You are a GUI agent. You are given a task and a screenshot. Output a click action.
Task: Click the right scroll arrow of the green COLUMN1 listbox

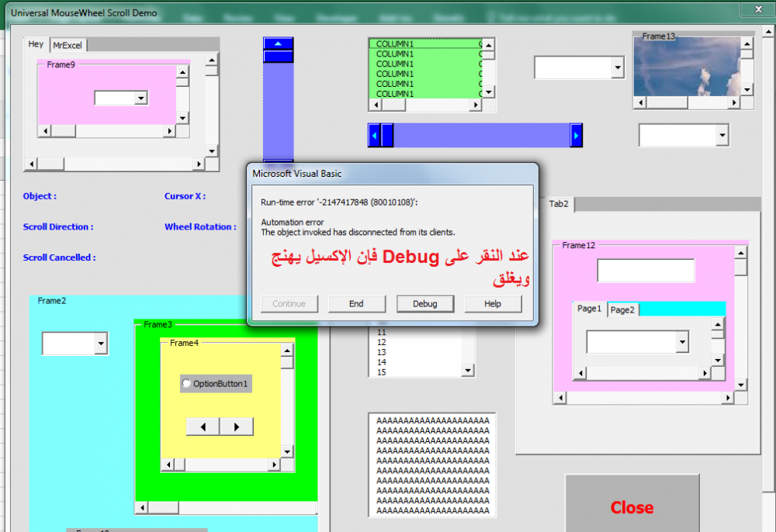click(476, 105)
